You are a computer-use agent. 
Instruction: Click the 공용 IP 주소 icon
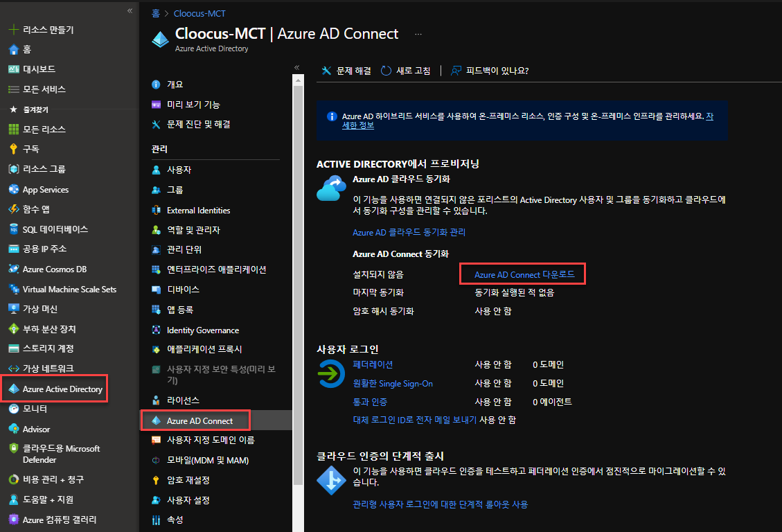tap(13, 249)
